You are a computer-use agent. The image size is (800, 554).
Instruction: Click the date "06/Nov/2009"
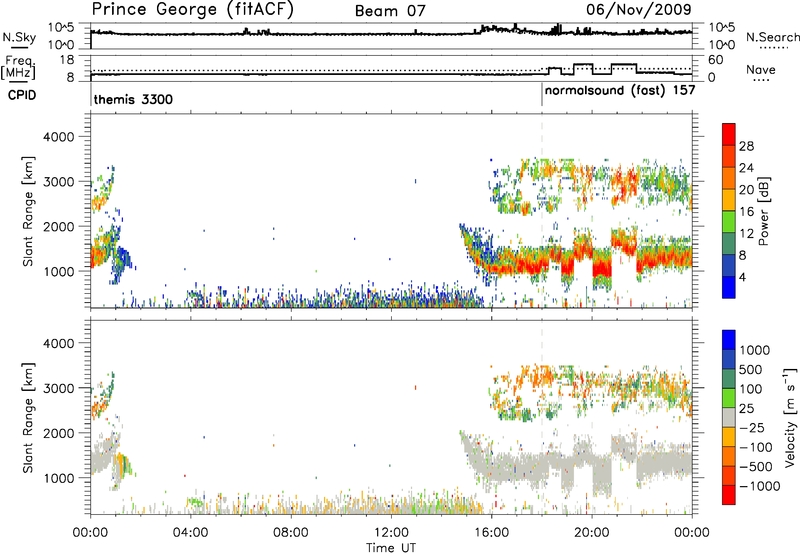(x=639, y=9)
